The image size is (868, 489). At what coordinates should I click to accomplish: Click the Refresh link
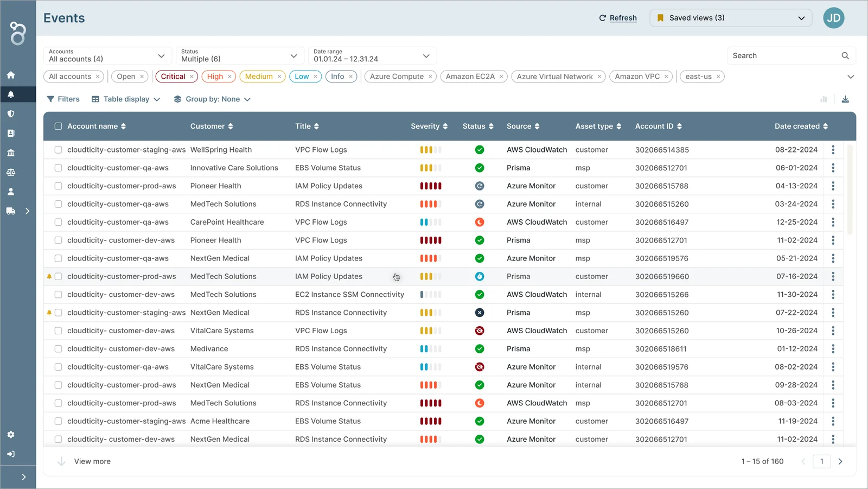[623, 18]
